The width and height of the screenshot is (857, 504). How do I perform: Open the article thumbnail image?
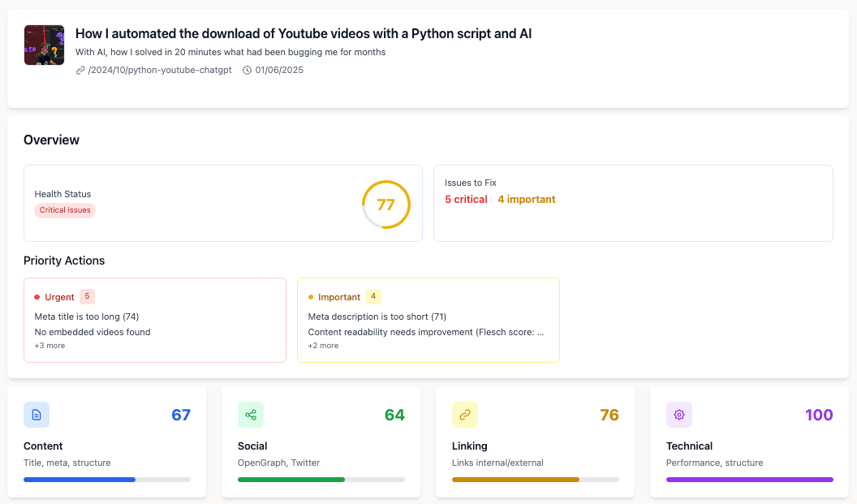[x=44, y=45]
